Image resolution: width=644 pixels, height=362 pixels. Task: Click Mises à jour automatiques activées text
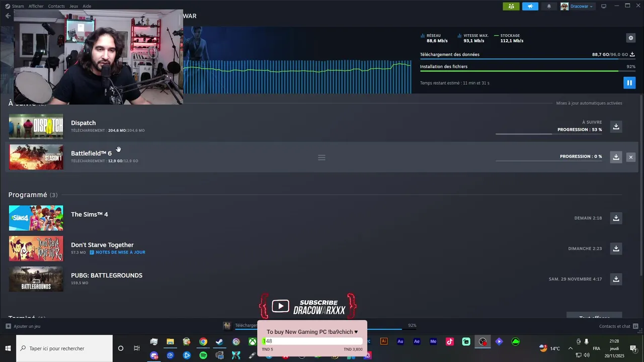[589, 103]
